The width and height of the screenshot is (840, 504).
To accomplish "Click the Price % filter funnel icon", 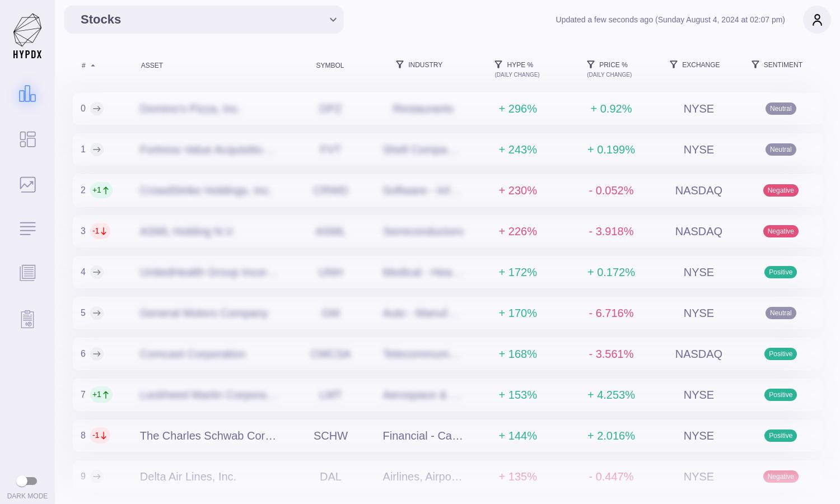I will (591, 64).
